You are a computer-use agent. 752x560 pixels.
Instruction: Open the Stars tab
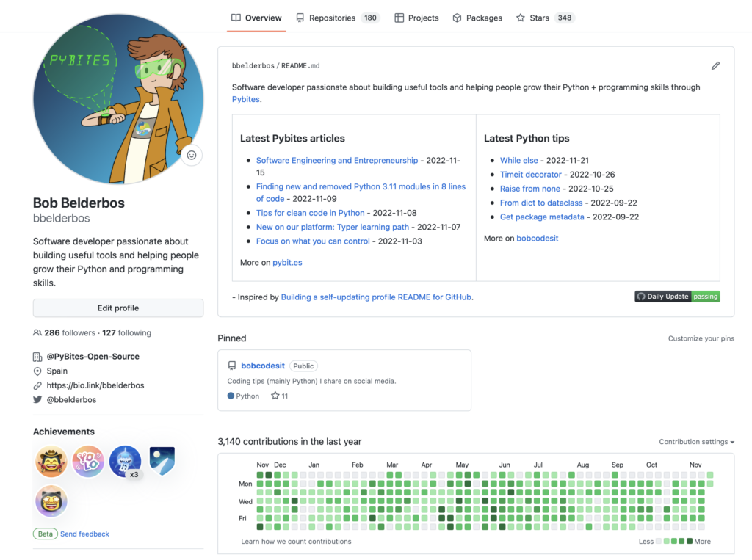coord(544,18)
